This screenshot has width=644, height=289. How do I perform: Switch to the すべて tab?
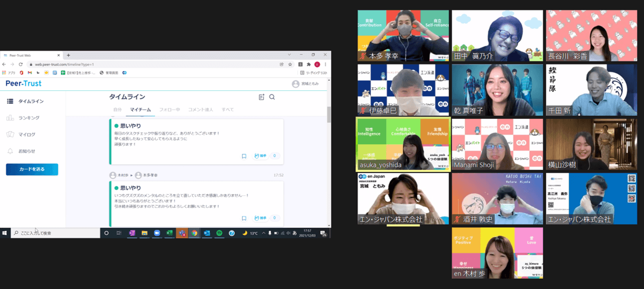227,110
